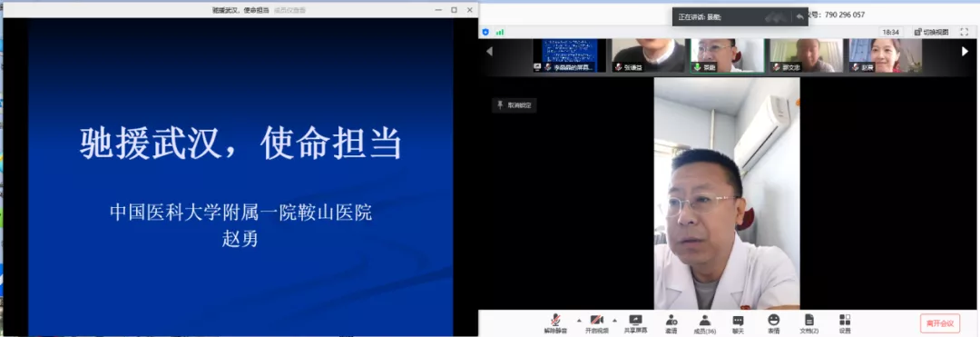Minimize the shared screen window
980x337 pixels.
[x=439, y=10]
